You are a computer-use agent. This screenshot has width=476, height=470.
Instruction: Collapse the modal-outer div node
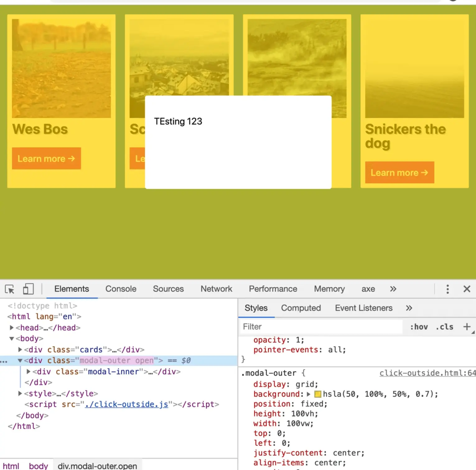(x=20, y=360)
